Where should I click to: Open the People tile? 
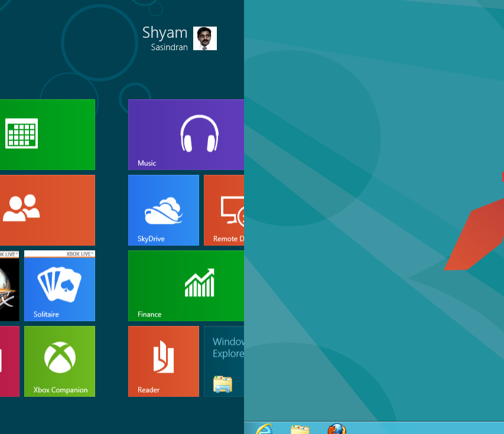(x=47, y=210)
